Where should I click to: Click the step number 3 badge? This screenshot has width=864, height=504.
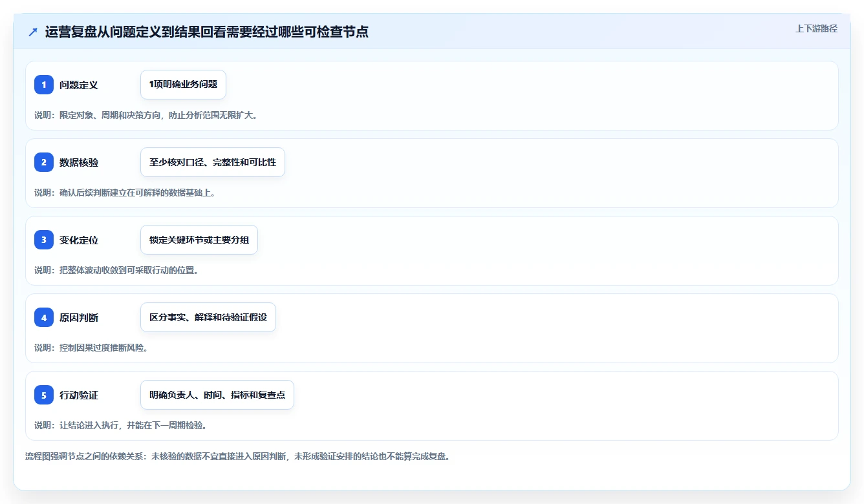[x=44, y=240]
